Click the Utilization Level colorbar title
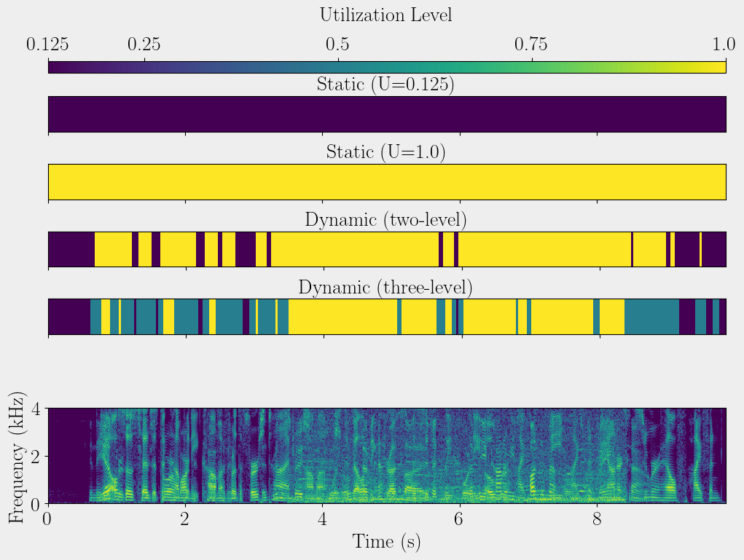 (385, 15)
